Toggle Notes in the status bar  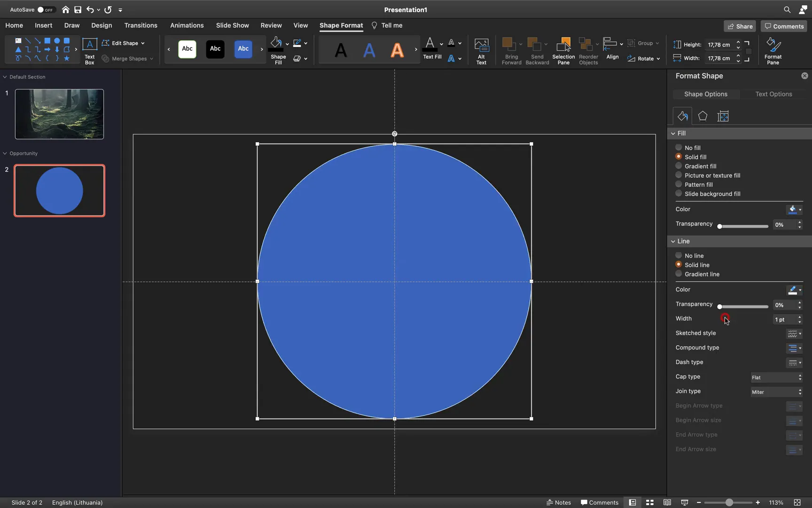[559, 502]
